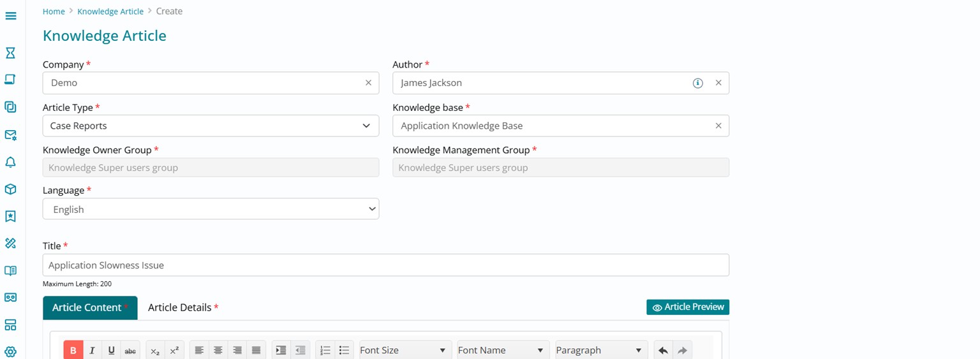
Task: Clear the Knowledge base field value
Action: (718, 126)
